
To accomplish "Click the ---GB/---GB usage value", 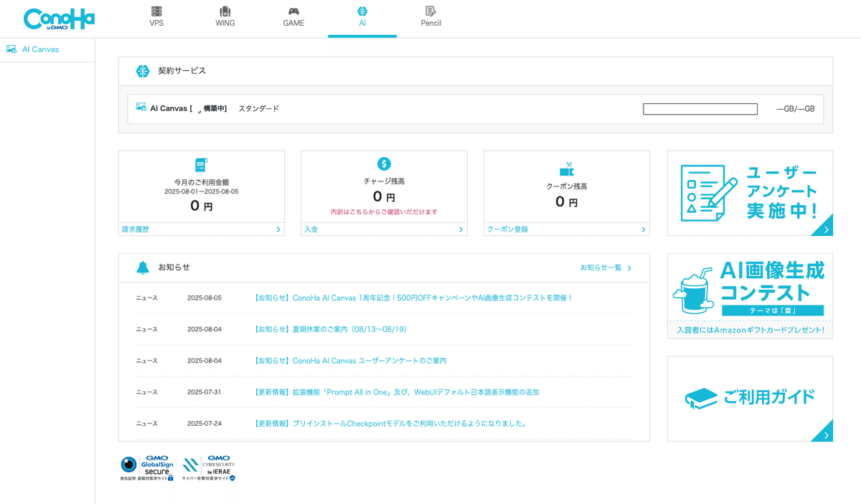I will [796, 109].
